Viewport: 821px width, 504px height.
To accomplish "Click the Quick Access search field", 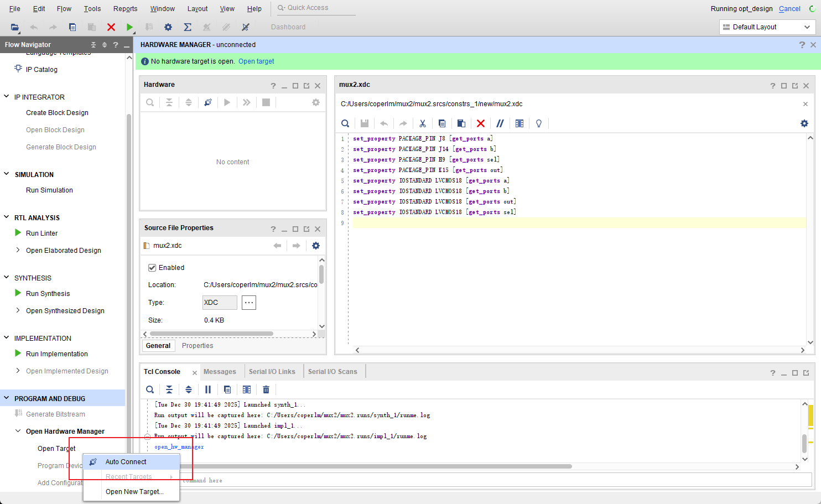I will pos(315,8).
